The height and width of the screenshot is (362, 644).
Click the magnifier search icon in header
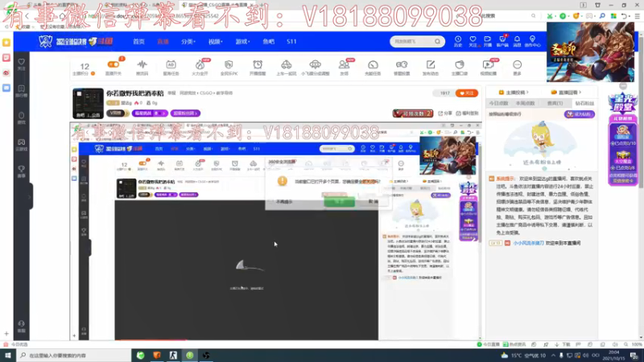coord(437,42)
